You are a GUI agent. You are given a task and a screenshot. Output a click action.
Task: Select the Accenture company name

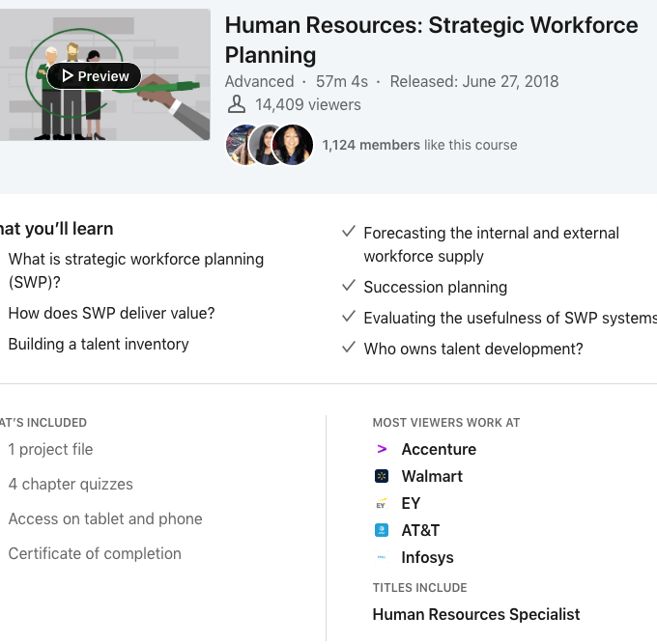click(x=439, y=449)
